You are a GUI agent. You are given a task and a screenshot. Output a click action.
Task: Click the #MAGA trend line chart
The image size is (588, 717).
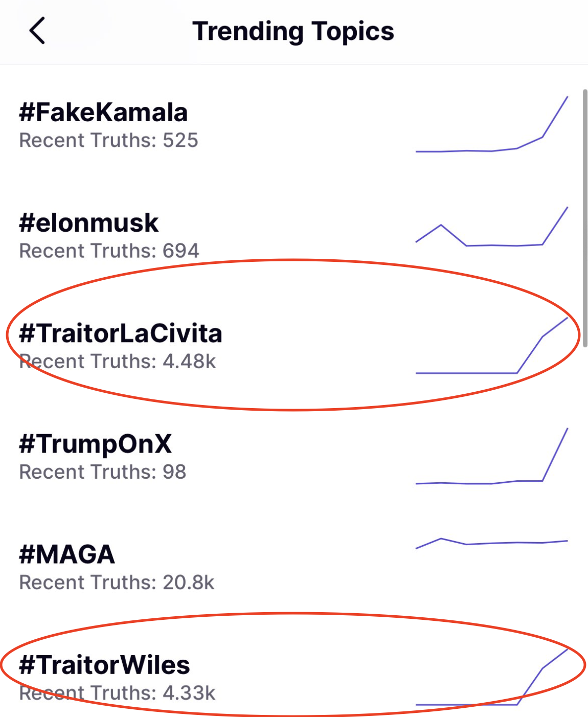click(491, 543)
